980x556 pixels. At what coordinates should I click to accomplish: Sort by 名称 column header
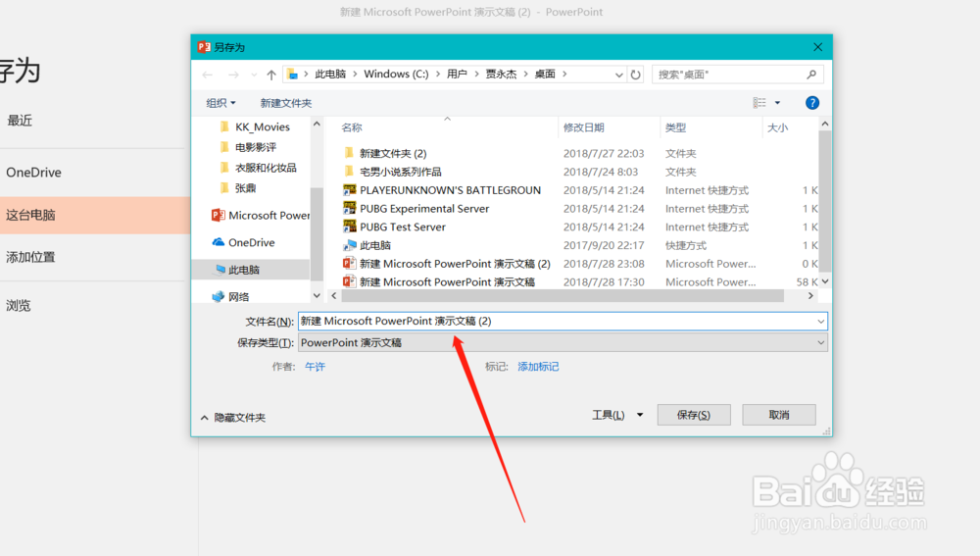pos(352,127)
